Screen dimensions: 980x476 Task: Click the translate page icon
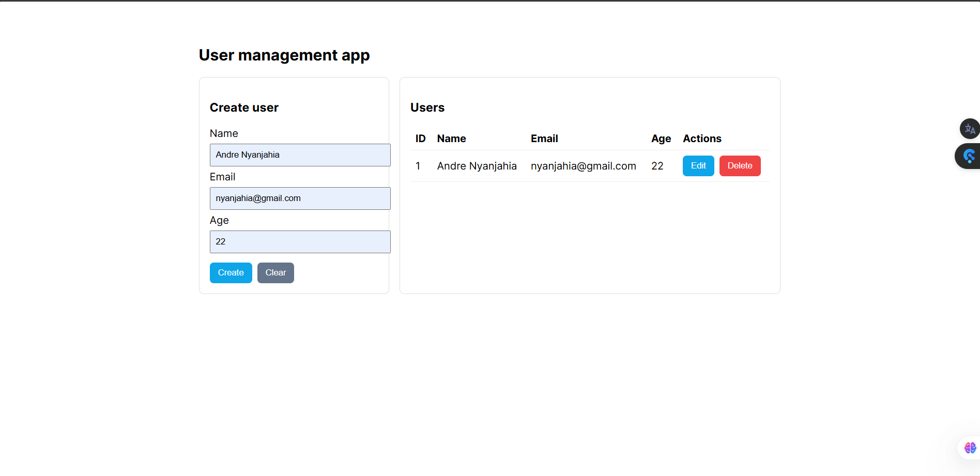coord(970,129)
